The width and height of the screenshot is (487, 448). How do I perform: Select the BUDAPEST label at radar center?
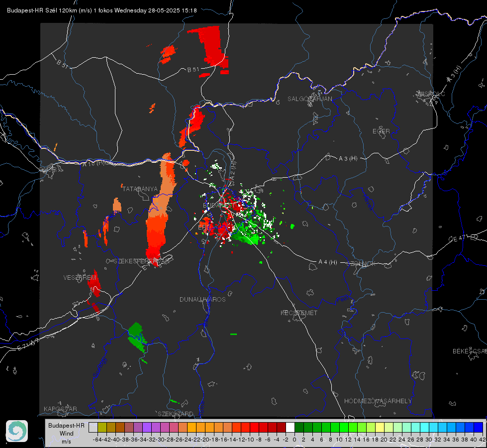pyautogui.click(x=219, y=205)
